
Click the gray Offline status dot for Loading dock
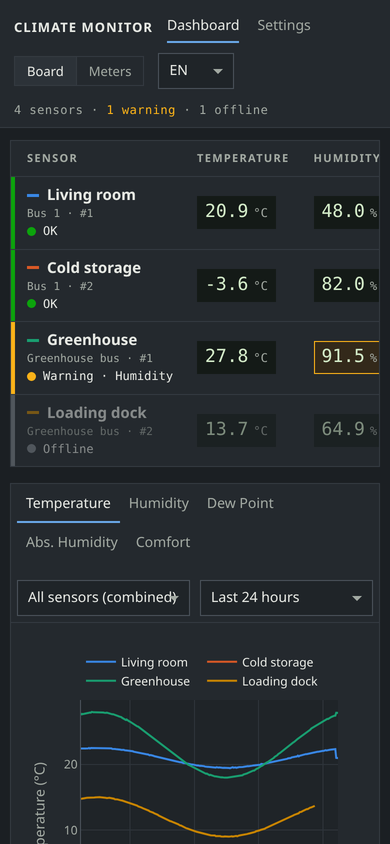tap(31, 448)
